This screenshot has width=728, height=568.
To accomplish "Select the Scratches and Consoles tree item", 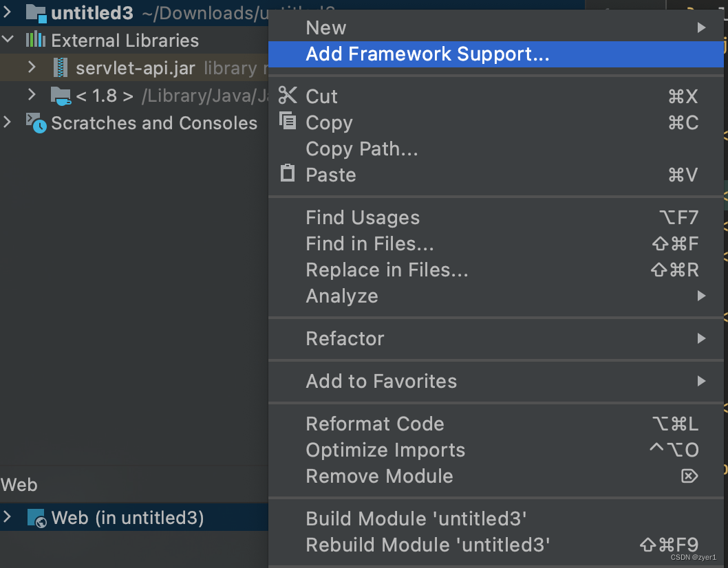I will (x=153, y=123).
